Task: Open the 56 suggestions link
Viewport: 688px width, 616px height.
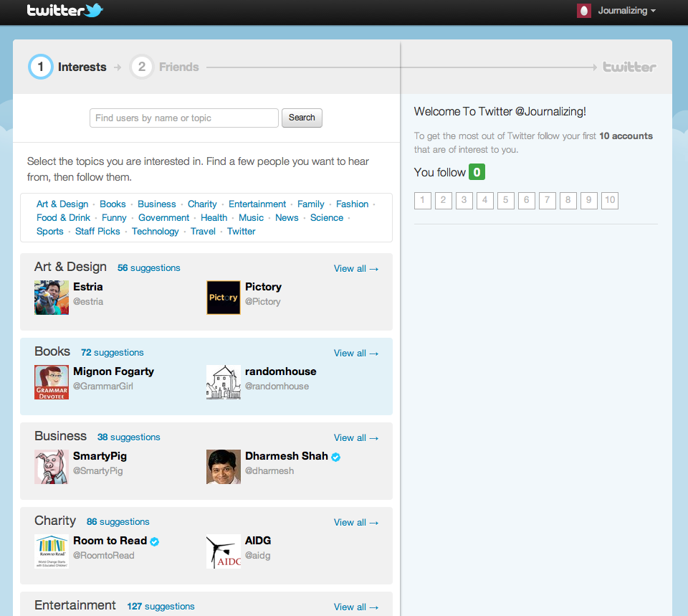Action: pos(149,267)
